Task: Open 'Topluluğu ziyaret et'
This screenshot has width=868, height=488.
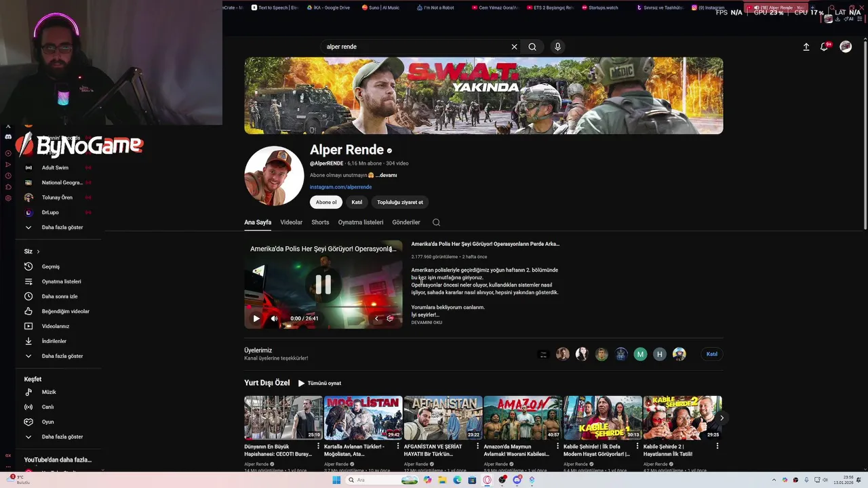Action: tap(400, 202)
